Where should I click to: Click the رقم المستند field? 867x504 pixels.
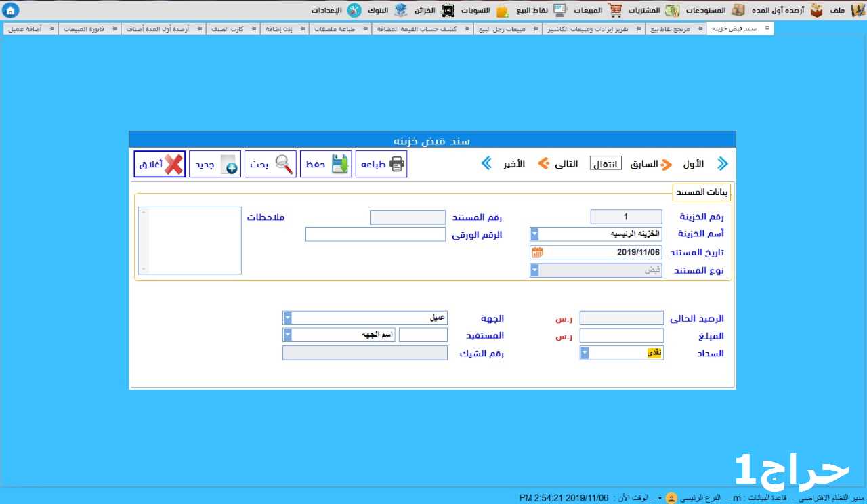(x=408, y=217)
